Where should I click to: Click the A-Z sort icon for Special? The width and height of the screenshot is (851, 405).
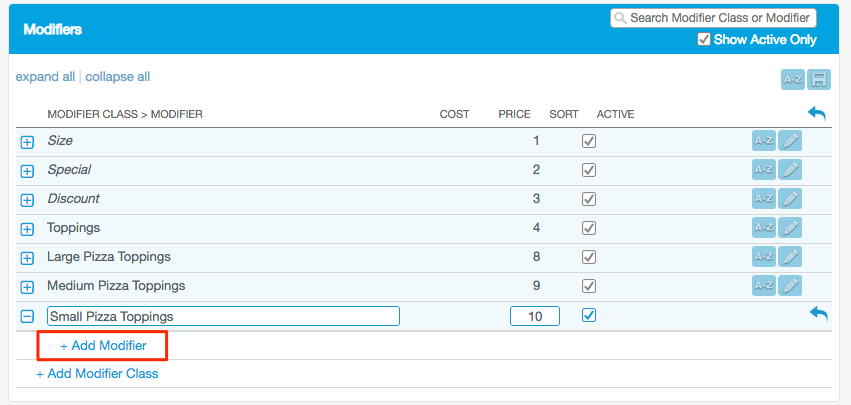point(764,170)
